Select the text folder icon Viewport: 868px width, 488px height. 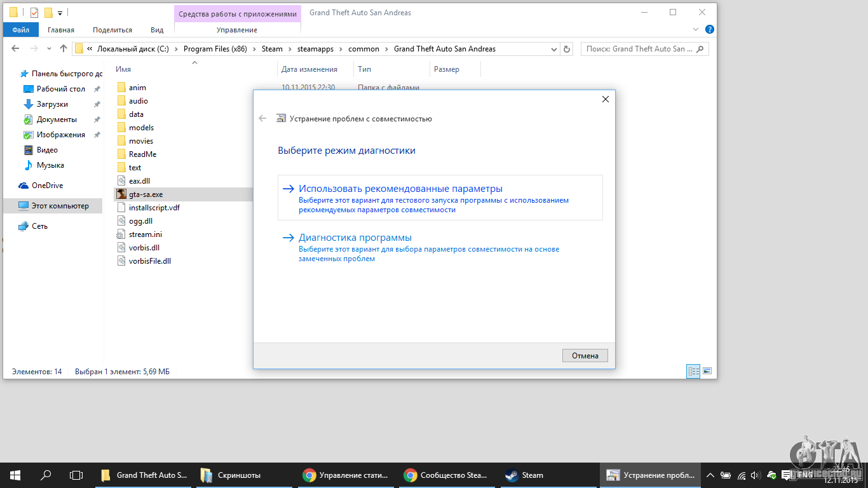[x=122, y=168]
